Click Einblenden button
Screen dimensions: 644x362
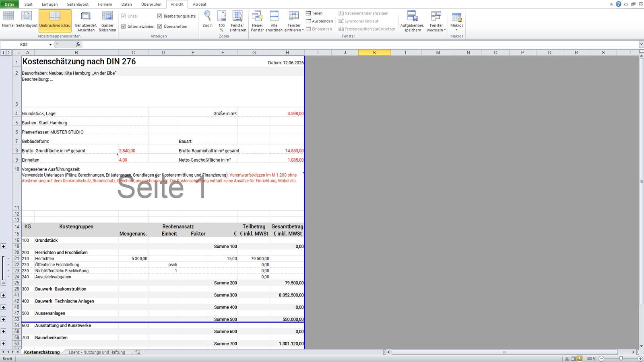(319, 29)
